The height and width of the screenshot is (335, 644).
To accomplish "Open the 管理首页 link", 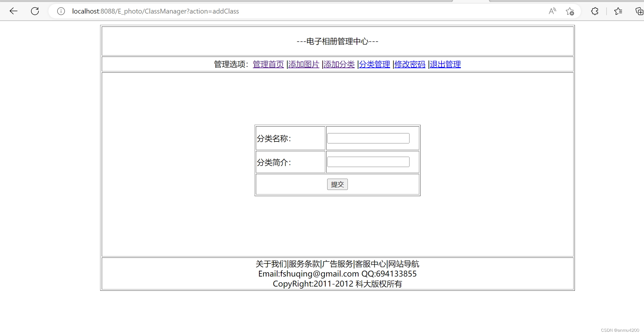I will point(268,64).
